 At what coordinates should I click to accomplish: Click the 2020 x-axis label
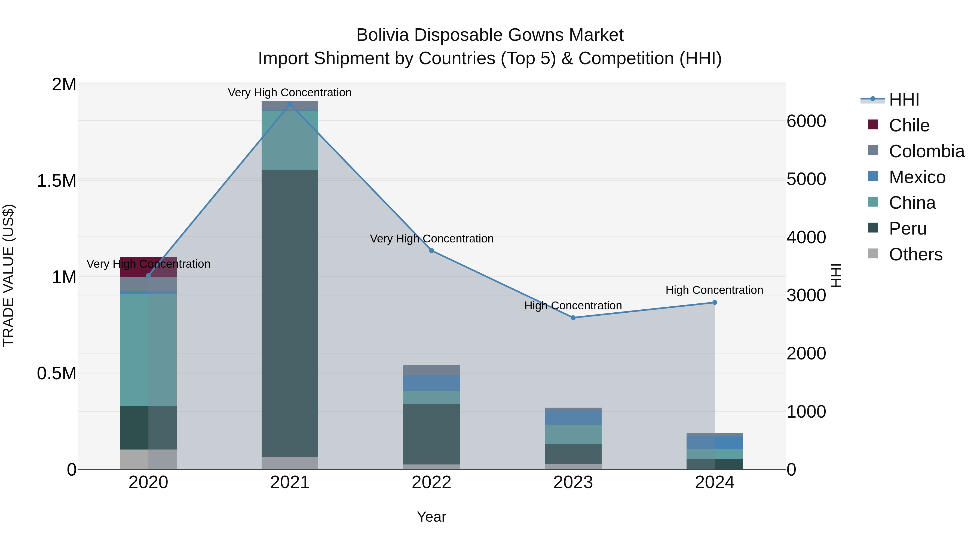pos(148,482)
